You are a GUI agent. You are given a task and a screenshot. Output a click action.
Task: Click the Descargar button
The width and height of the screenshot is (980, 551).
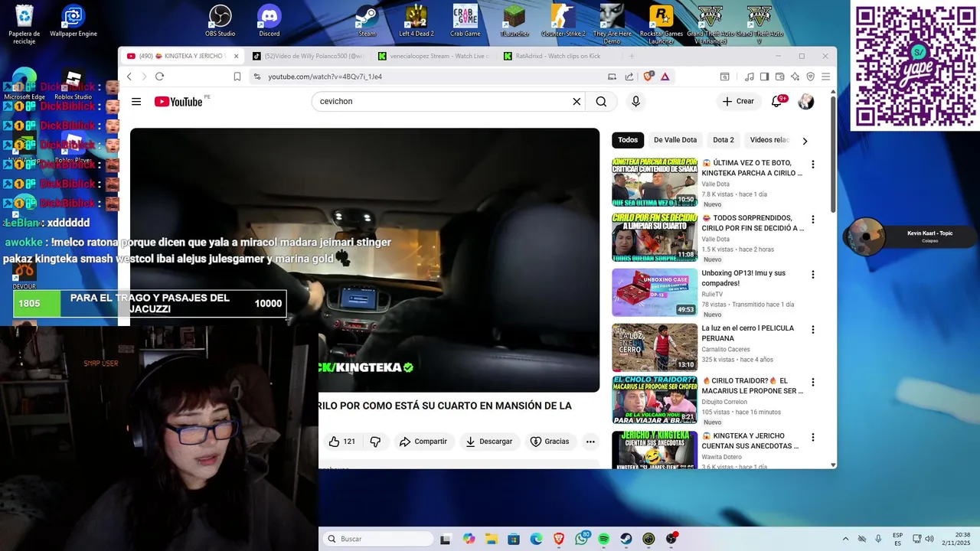click(488, 442)
